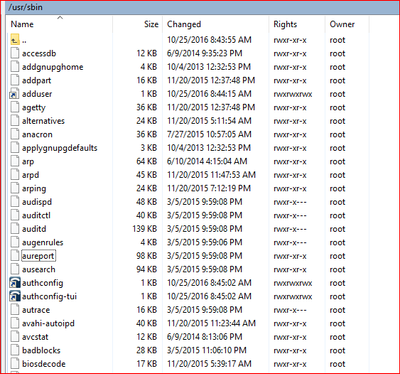Image resolution: width=400 pixels, height=374 pixels.
Task: Click the arping file icon
Action: (15, 188)
